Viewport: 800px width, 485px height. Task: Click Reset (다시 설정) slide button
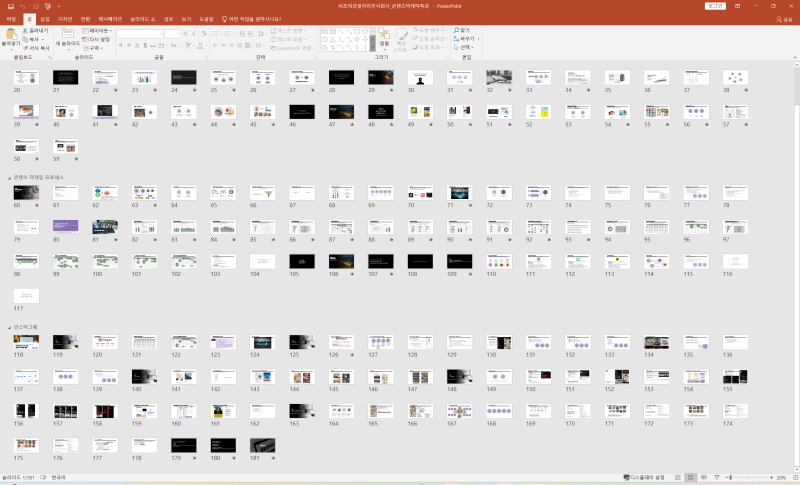[96, 39]
